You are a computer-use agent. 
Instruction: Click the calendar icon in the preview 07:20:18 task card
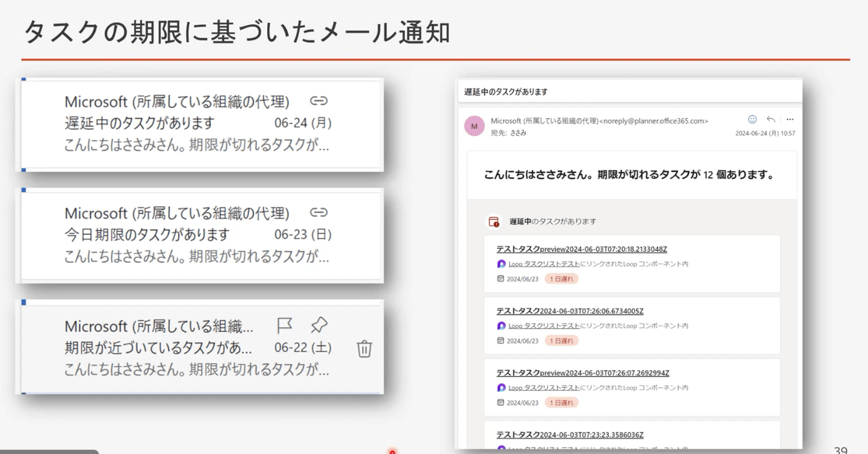[500, 279]
